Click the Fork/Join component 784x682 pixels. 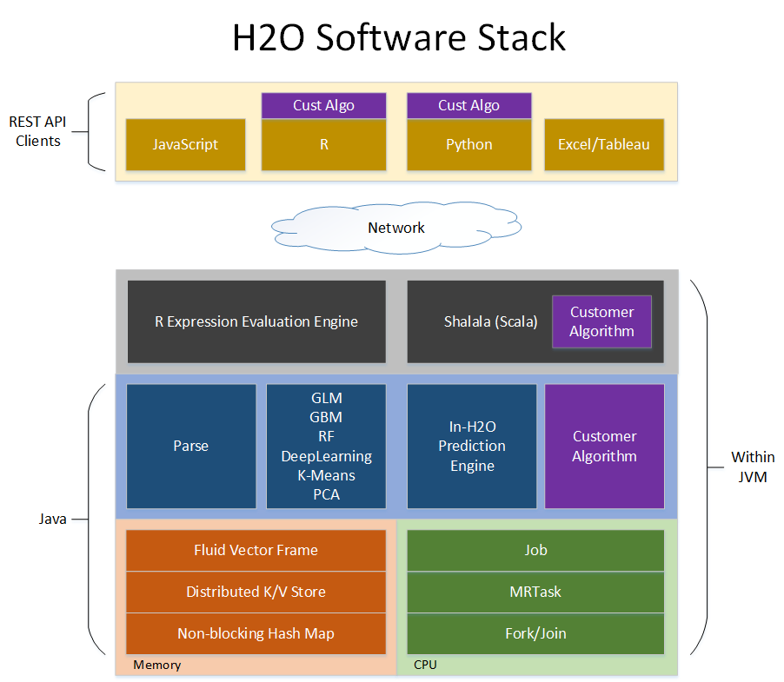[x=535, y=633]
